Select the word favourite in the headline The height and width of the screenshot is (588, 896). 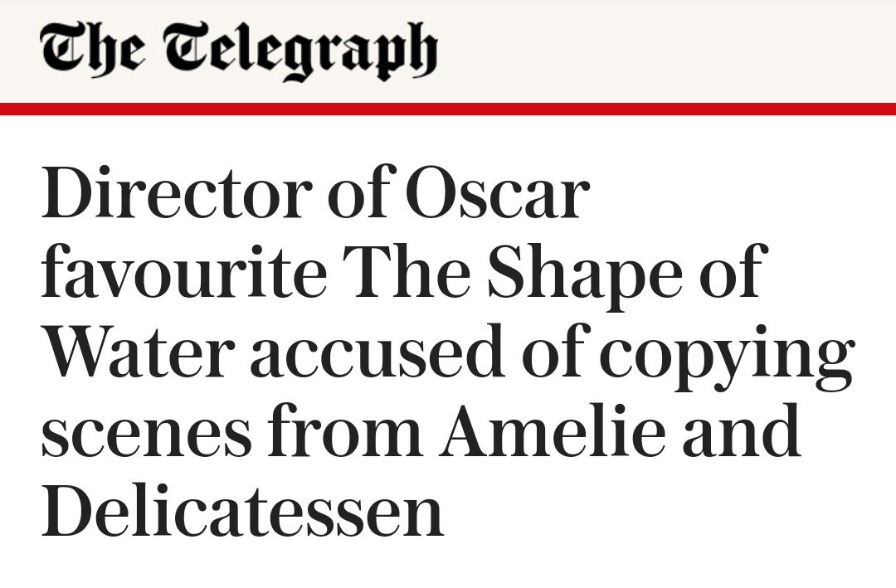pos(184,271)
